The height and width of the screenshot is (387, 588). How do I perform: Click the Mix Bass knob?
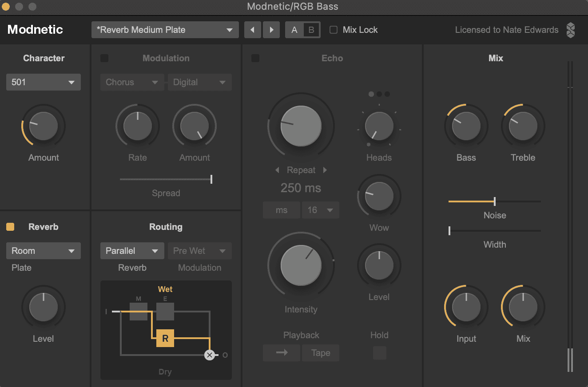click(x=466, y=126)
